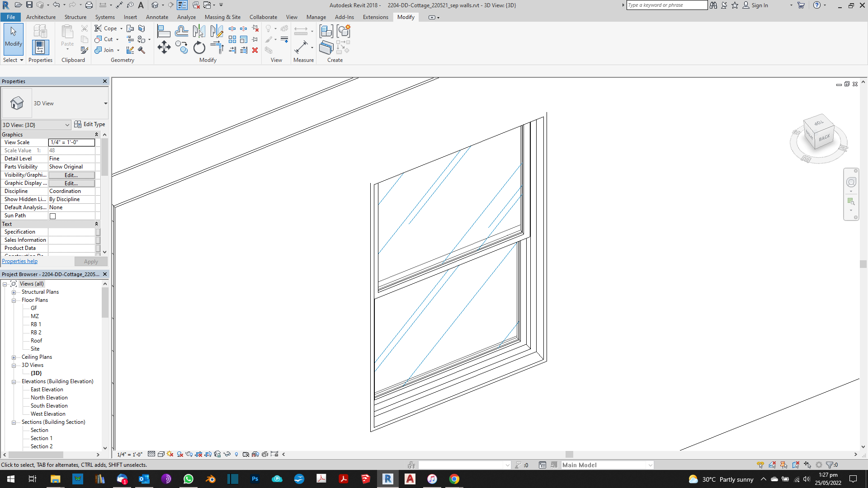
Task: Click the Edit Type button
Action: click(x=90, y=124)
